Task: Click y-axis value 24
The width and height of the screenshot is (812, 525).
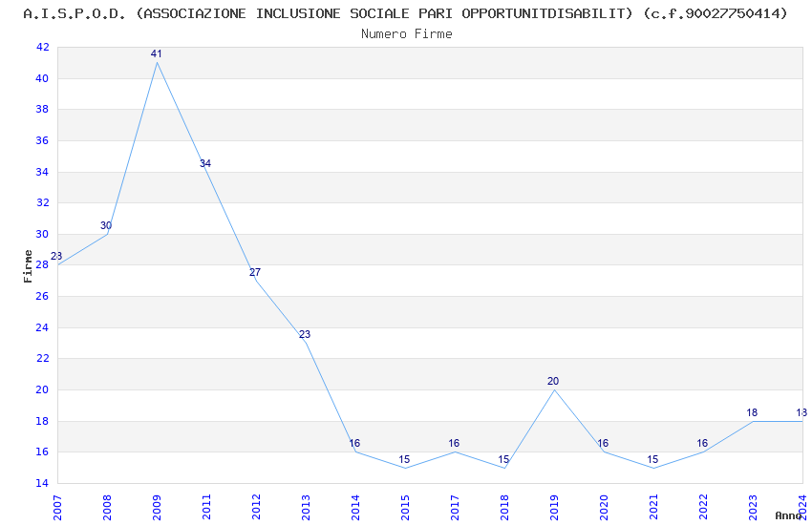Action: (42, 327)
